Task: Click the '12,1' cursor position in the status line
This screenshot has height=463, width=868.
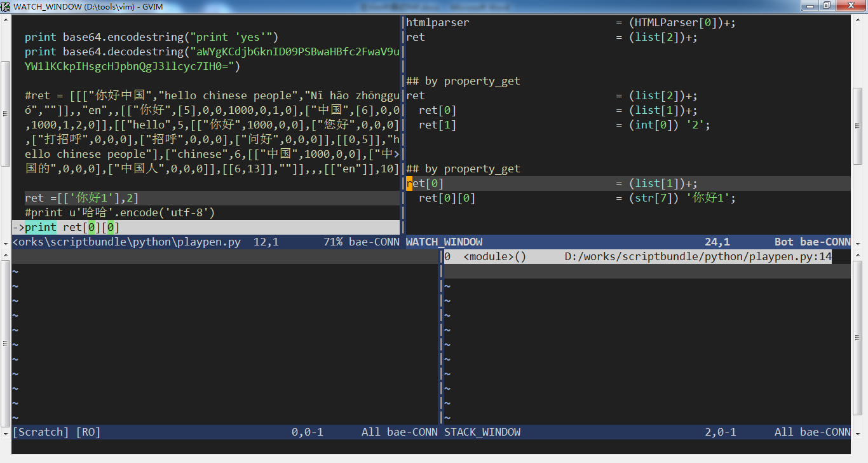Action: pos(266,242)
